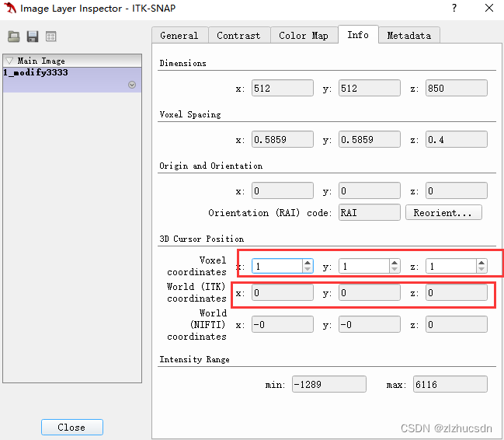Click the layout thumbnails grid icon
Viewport: 504px width, 440px height.
[x=50, y=37]
